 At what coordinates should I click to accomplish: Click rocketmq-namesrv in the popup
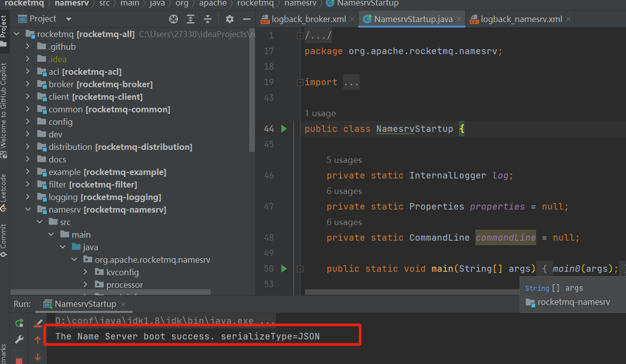coord(573,302)
